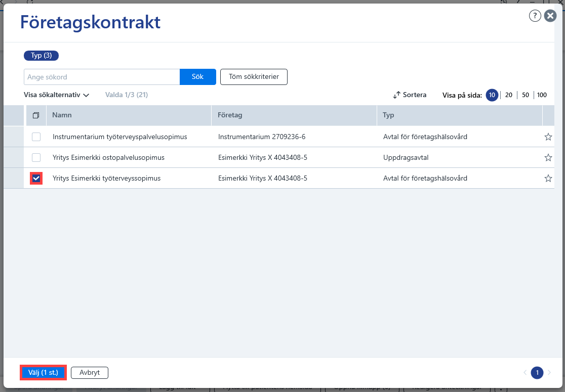This screenshot has width=565, height=392.
Task: Go to previous page arrow
Action: 525,373
